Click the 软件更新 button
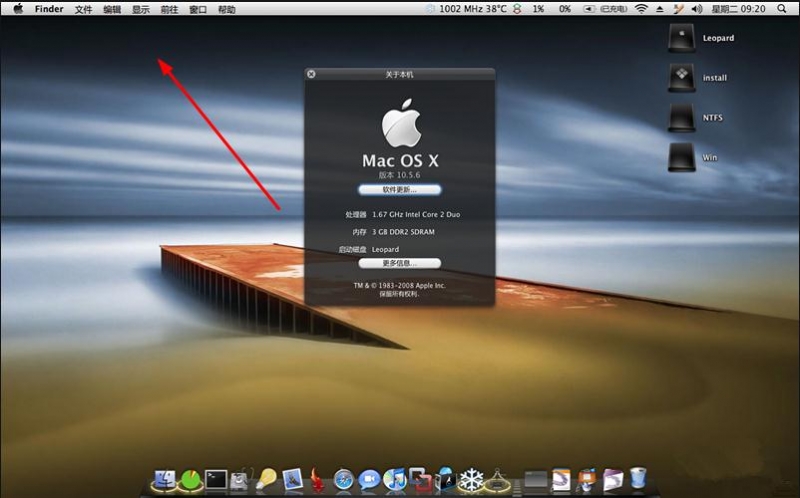800x498 pixels. (x=399, y=190)
